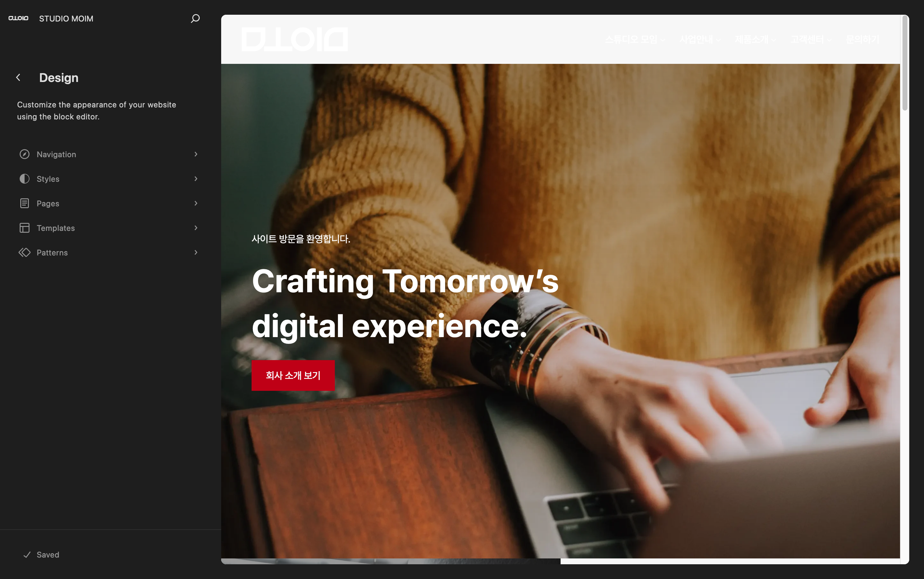Viewport: 924px width, 579px height.
Task: Toggle the Styles panel open
Action: tap(109, 178)
